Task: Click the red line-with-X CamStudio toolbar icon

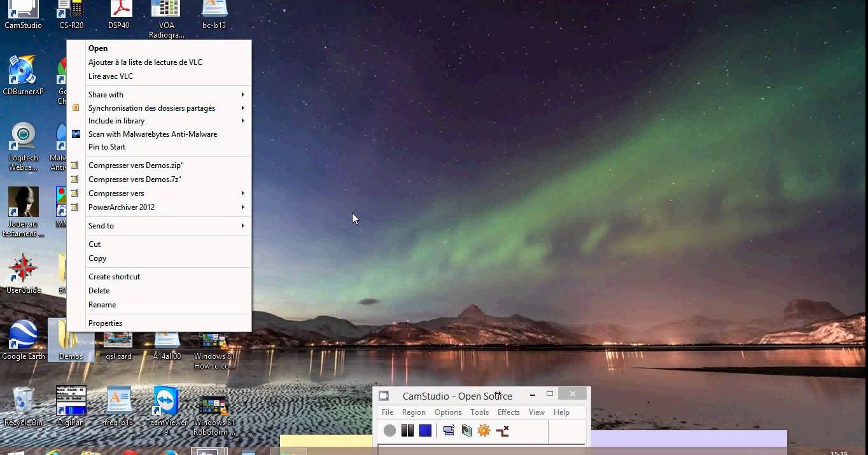Action: click(x=503, y=431)
